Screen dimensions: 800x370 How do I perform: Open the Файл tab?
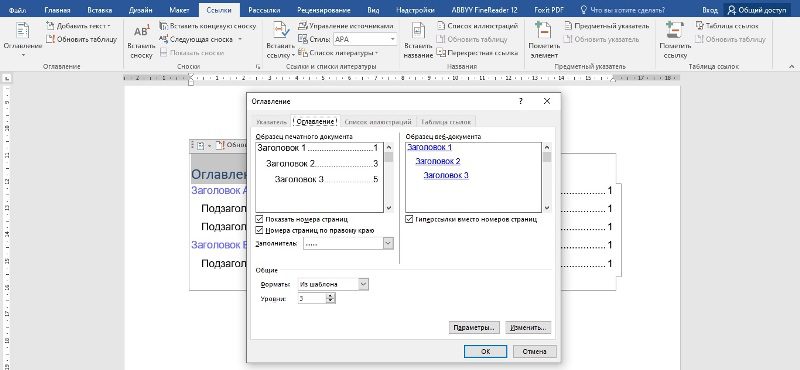click(17, 10)
